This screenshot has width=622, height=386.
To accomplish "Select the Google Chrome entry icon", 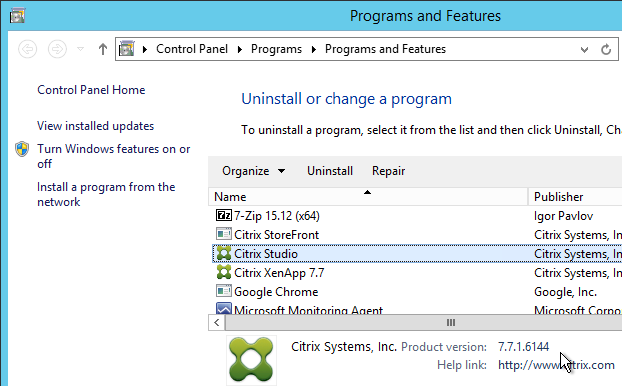I will [x=223, y=291].
